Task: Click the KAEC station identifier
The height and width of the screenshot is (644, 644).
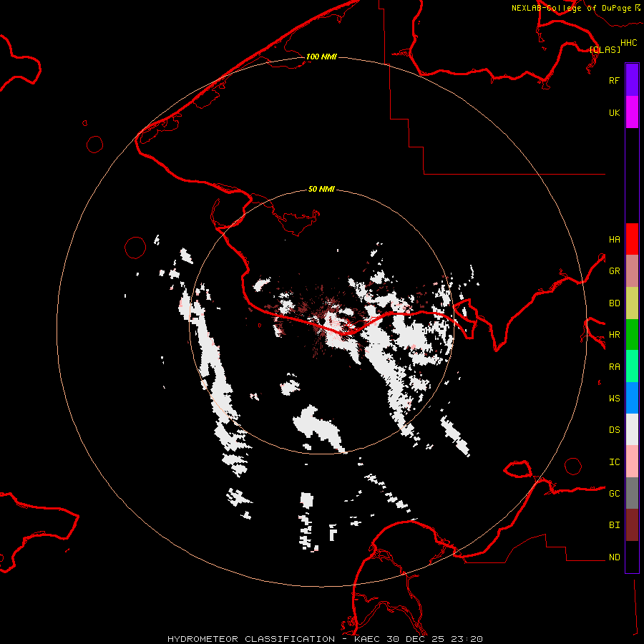Action: pos(367,639)
